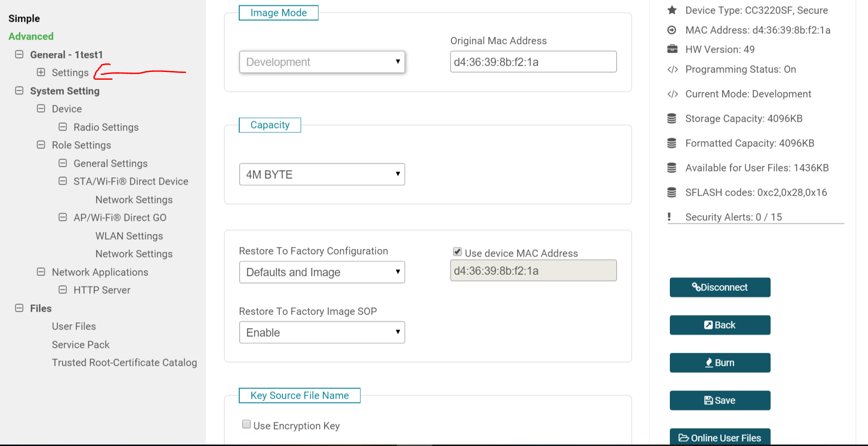Click the star icon beside Device Type

(672, 10)
